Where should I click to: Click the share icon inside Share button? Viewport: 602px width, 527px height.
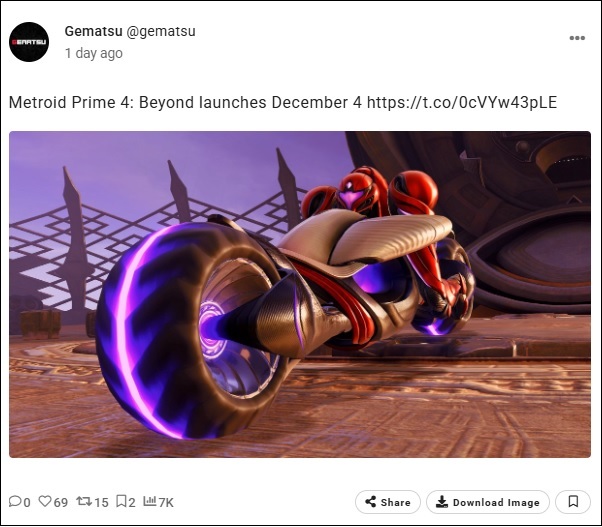tap(370, 502)
